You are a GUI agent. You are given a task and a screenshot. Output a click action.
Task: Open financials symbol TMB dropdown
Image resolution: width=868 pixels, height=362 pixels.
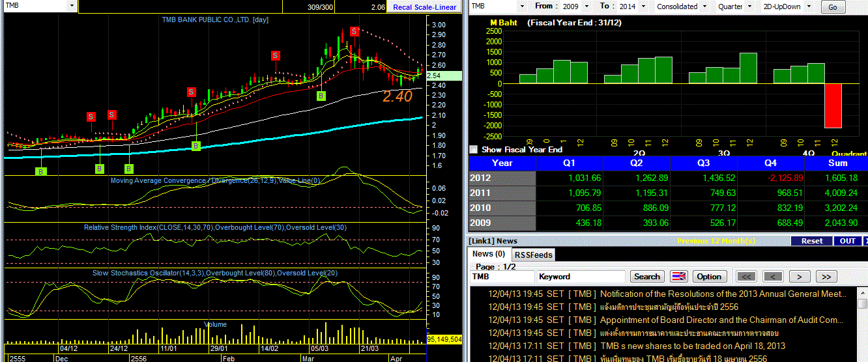pyautogui.click(x=523, y=6)
